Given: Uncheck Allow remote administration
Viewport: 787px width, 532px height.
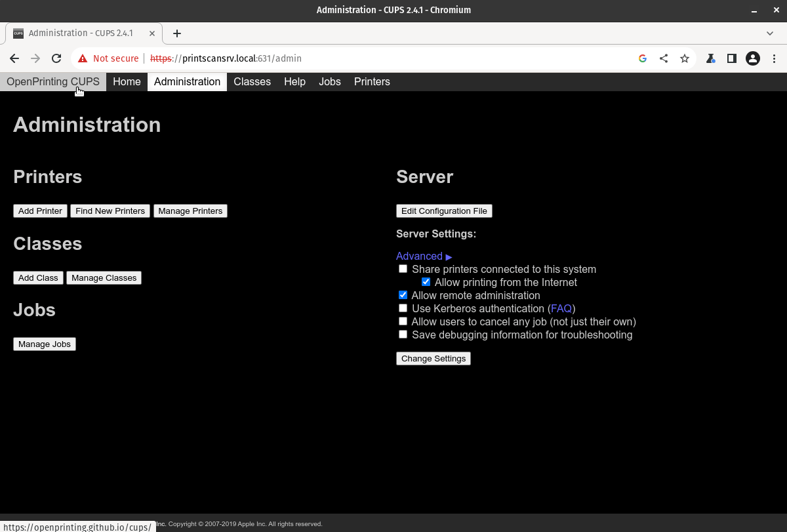Looking at the screenshot, I should click(403, 295).
